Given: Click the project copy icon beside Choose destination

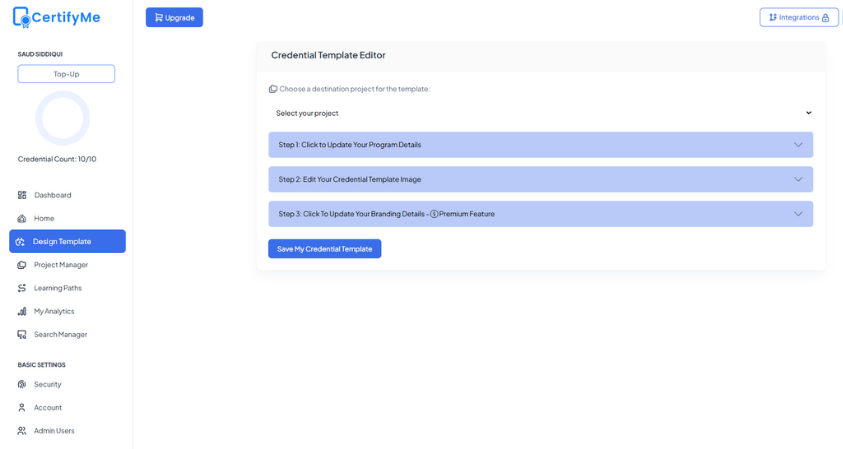Looking at the screenshot, I should coord(273,89).
